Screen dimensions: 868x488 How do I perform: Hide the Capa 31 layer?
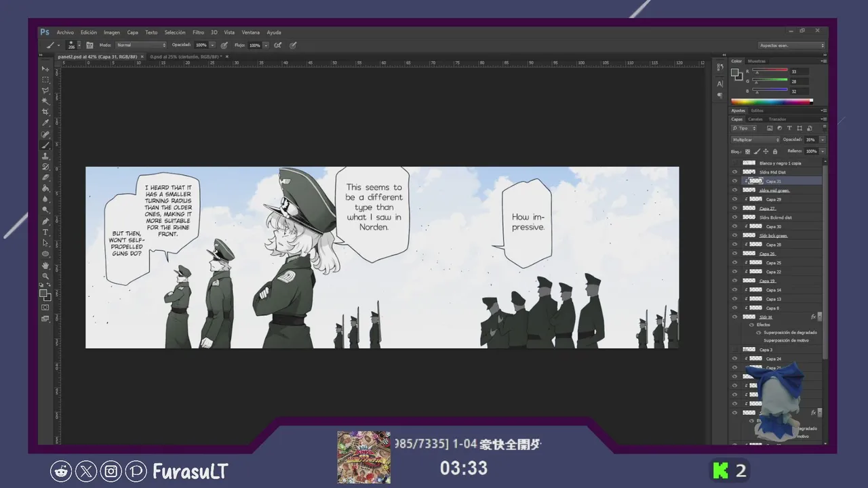(x=734, y=182)
